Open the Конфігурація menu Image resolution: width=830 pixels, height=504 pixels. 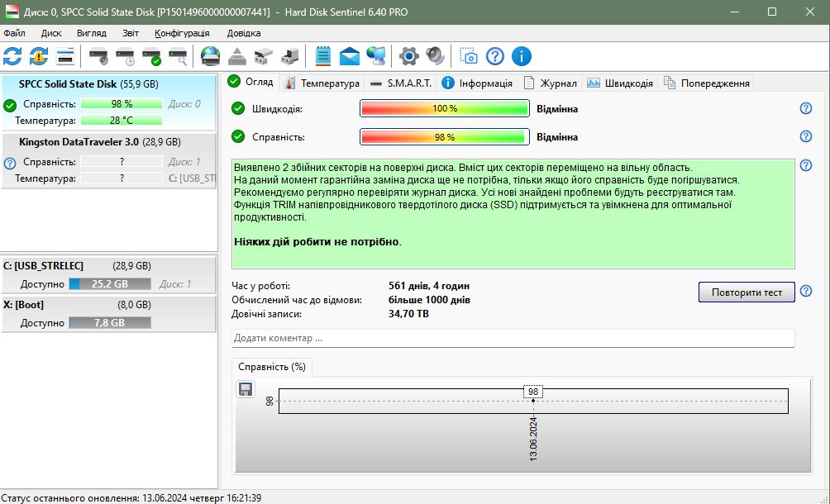182,33
